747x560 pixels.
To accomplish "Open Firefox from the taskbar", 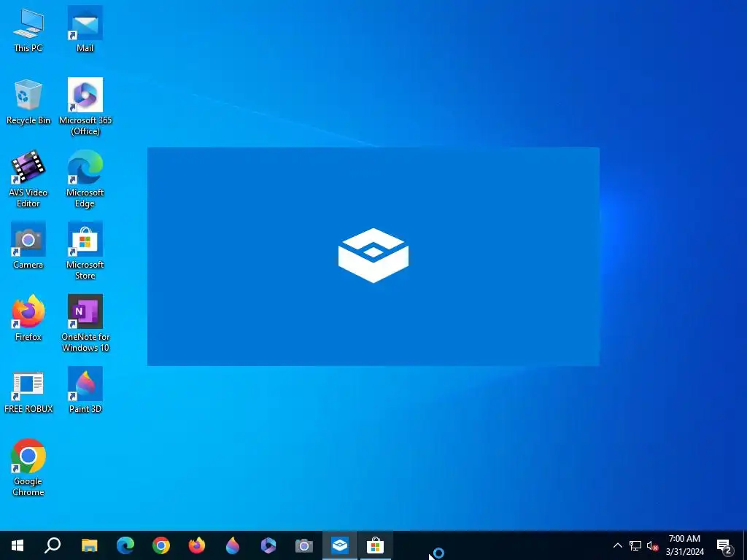I will (197, 545).
